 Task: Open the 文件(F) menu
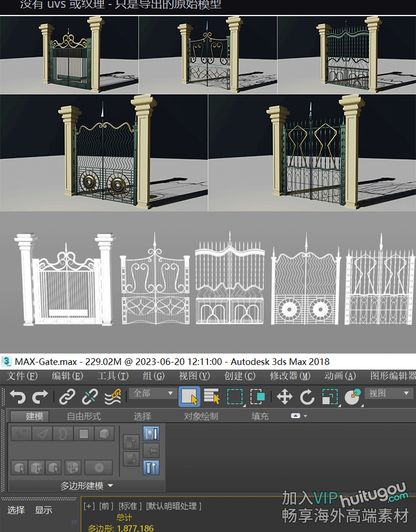[22, 376]
